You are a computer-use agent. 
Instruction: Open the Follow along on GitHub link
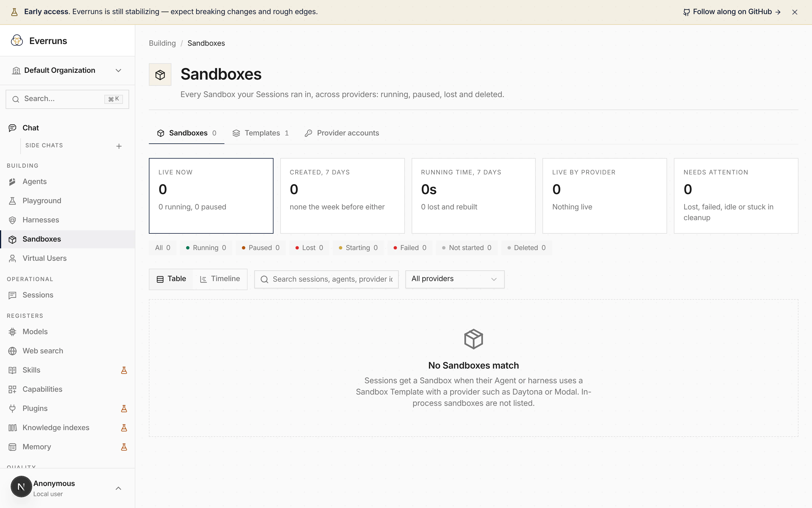point(732,12)
